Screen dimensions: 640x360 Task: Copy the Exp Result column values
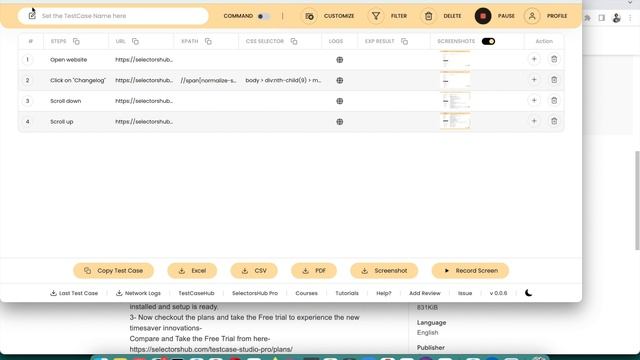404,41
